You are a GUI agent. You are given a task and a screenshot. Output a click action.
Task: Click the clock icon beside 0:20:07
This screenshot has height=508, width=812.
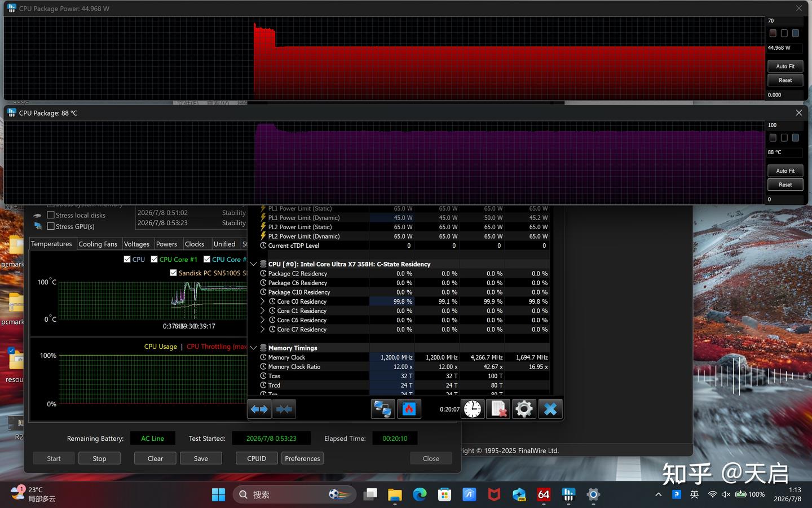click(x=473, y=409)
